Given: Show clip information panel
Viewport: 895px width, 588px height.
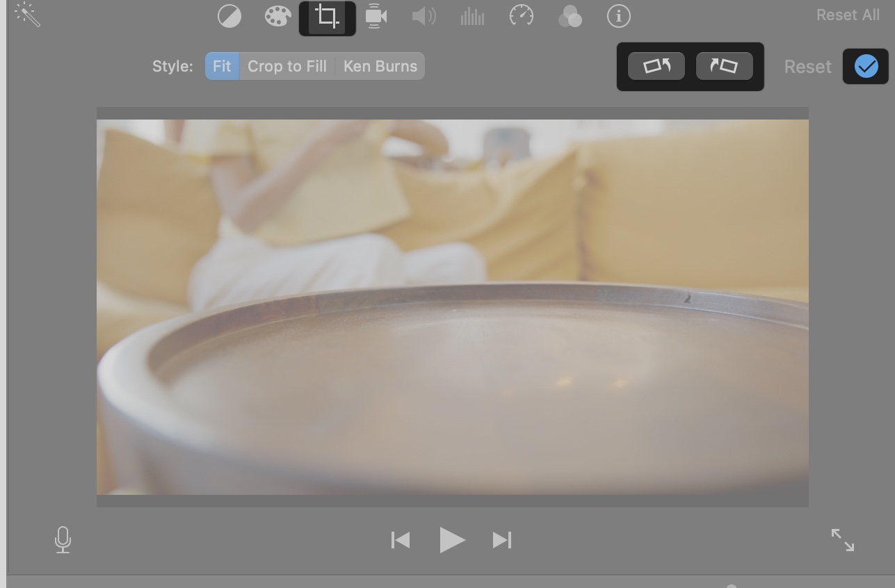Looking at the screenshot, I should pos(619,16).
